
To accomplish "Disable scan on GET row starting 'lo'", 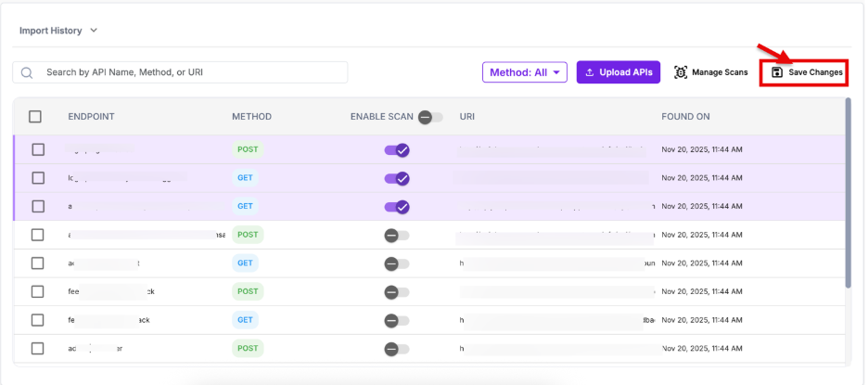I will point(397,178).
